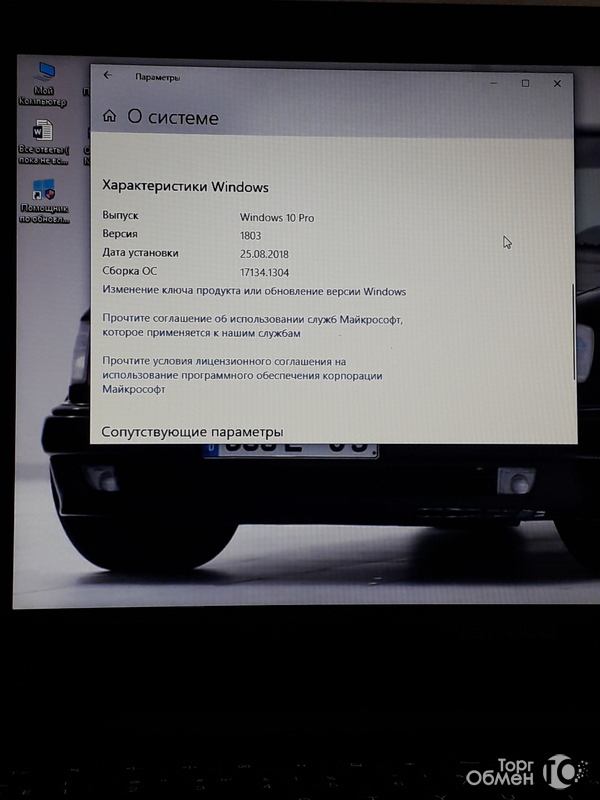Image resolution: width=600 pixels, height=800 pixels.
Task: Click the link to change the product key
Action: pyautogui.click(x=254, y=291)
